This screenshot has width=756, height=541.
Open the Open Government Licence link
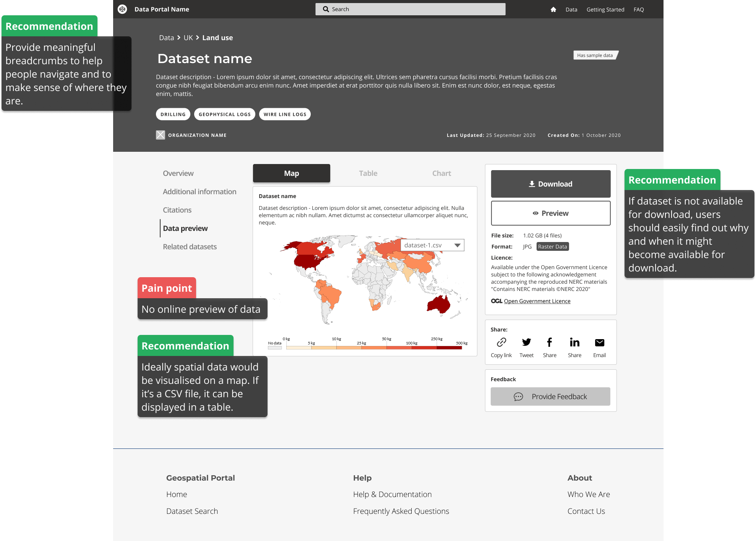(537, 301)
